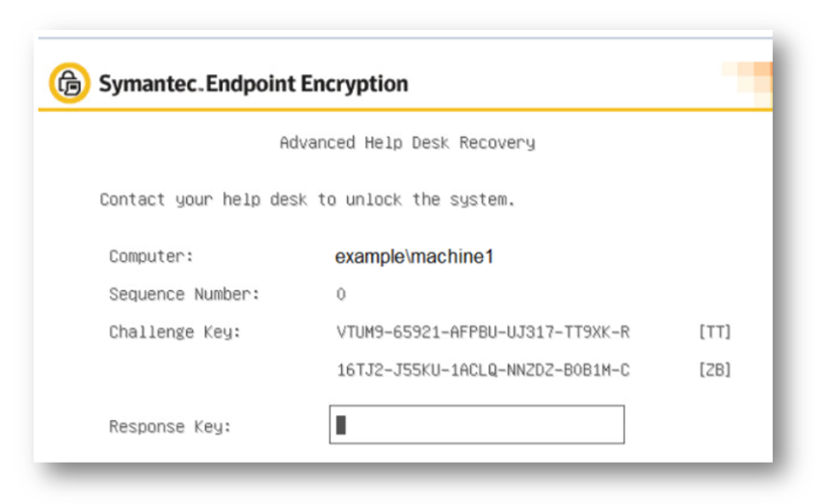Click the Response Key input field
Viewport: 823px width, 504px height.
click(x=477, y=424)
